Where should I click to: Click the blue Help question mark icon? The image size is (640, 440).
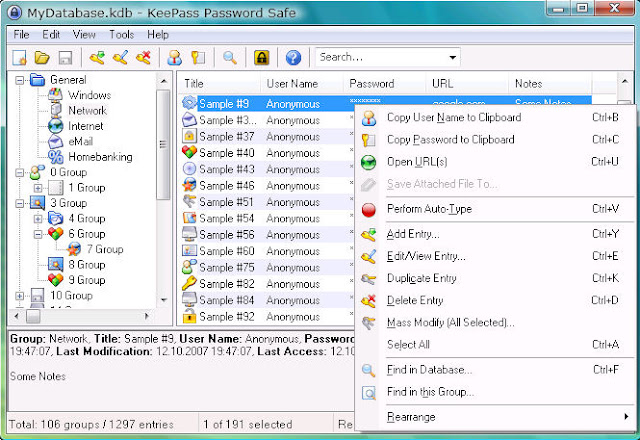[293, 58]
